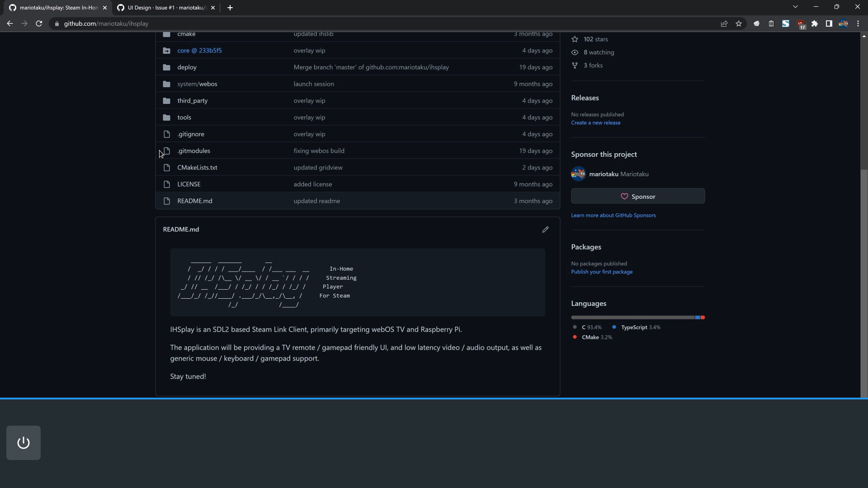Click the site lock icon
868x488 pixels.
(x=57, y=23)
